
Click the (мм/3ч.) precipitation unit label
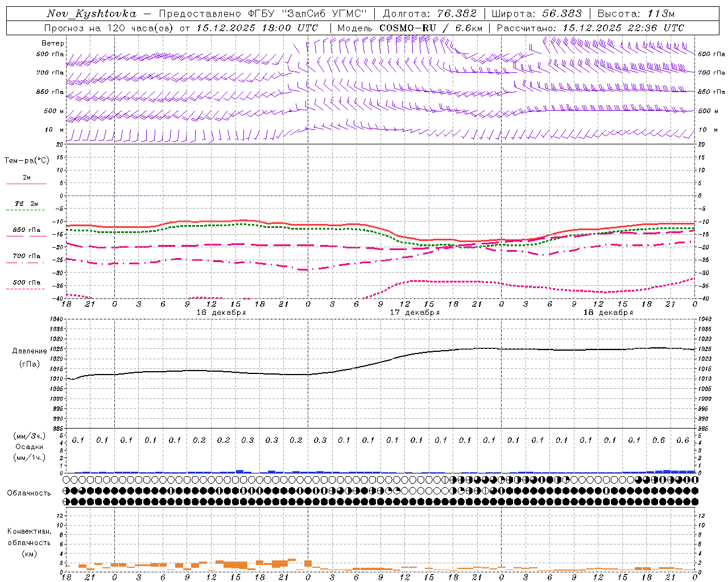[x=29, y=436]
